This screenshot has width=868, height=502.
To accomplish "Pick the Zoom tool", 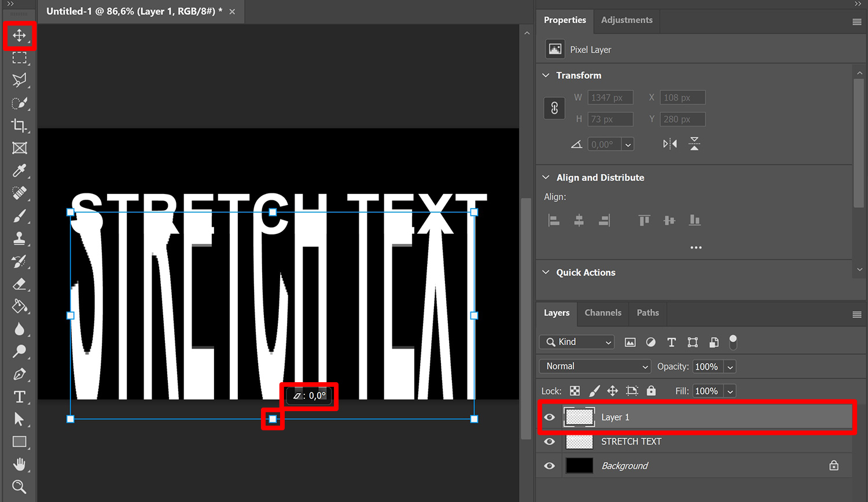I will (19, 486).
